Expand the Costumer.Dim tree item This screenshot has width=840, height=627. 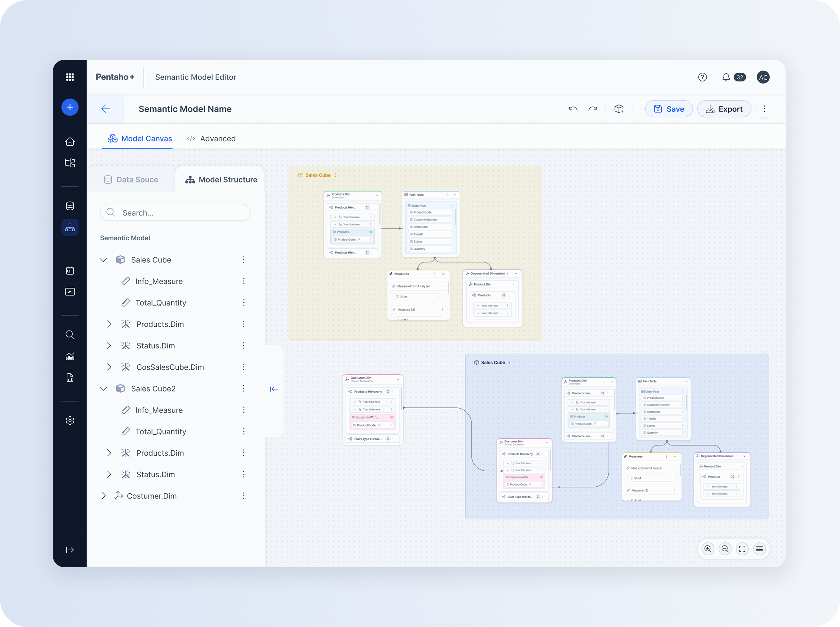(x=103, y=496)
